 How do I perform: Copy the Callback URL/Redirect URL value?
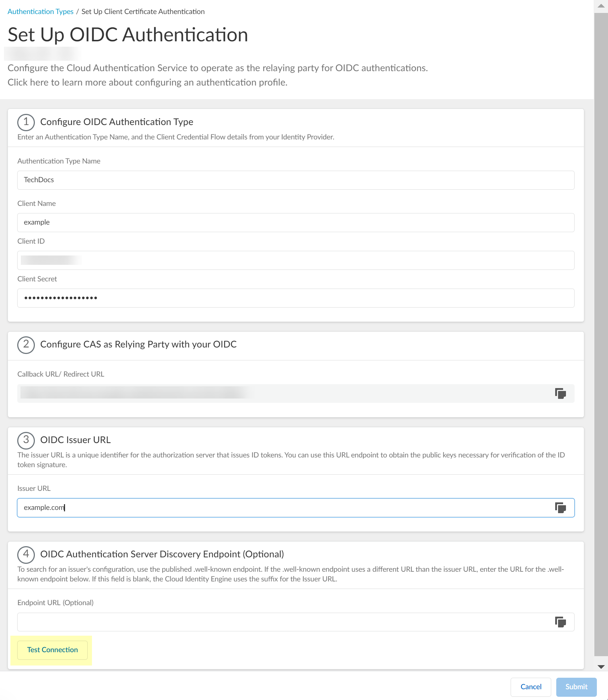[x=560, y=393]
